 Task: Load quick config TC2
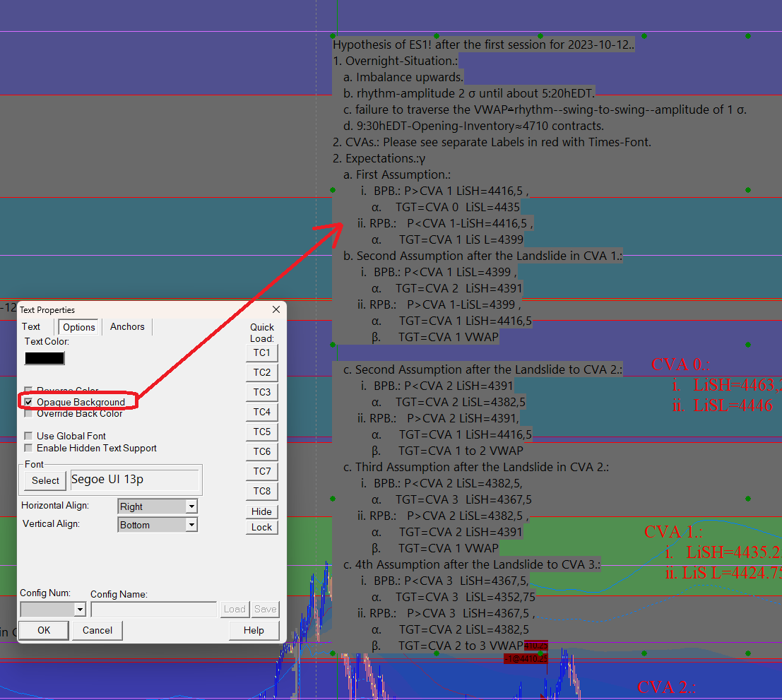[262, 372]
